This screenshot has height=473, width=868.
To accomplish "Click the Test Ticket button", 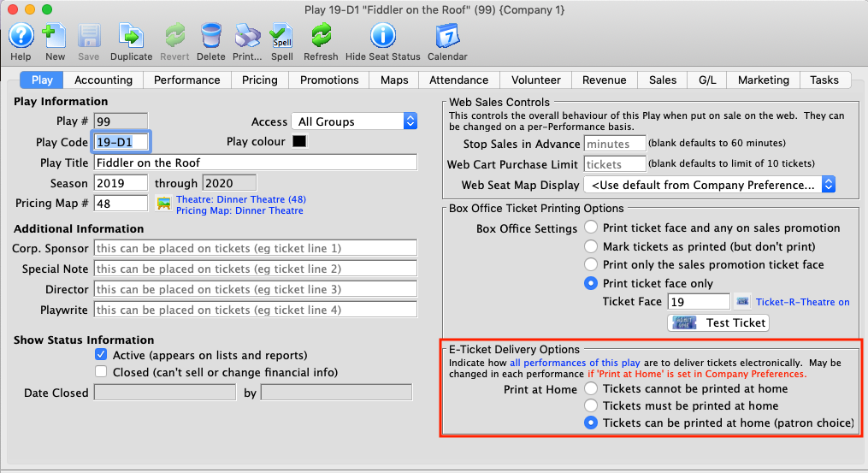I will click(718, 322).
